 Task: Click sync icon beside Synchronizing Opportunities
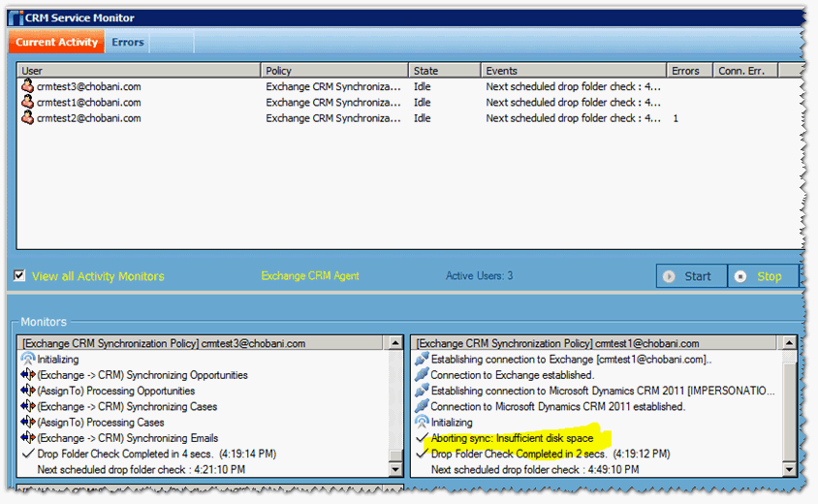click(28, 375)
